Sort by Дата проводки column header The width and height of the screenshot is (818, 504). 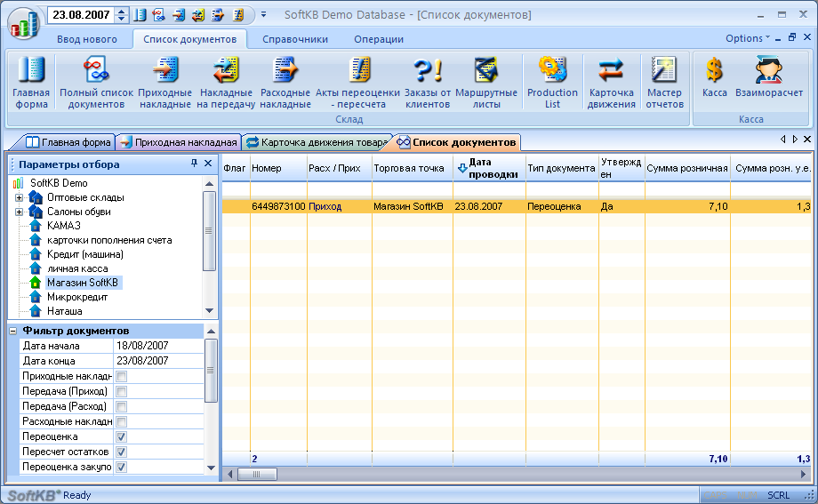(489, 168)
